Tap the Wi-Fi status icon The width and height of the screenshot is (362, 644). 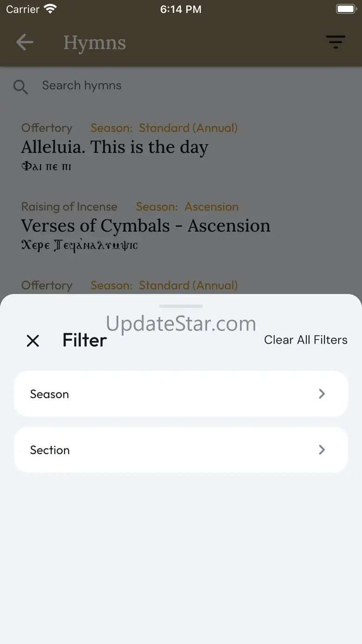click(50, 9)
